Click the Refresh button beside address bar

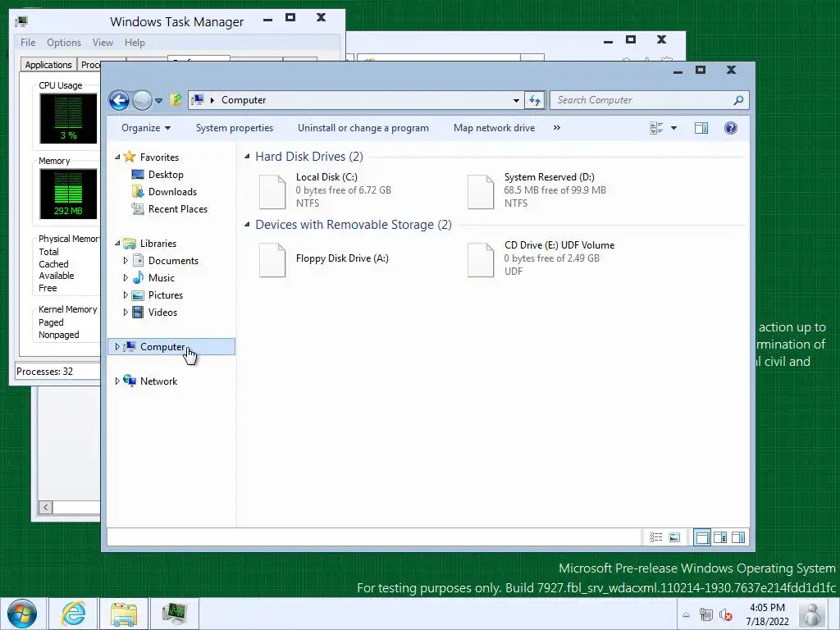[x=535, y=100]
